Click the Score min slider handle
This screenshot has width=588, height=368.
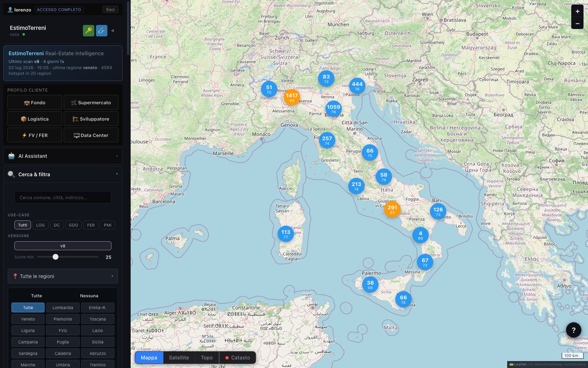click(56, 257)
